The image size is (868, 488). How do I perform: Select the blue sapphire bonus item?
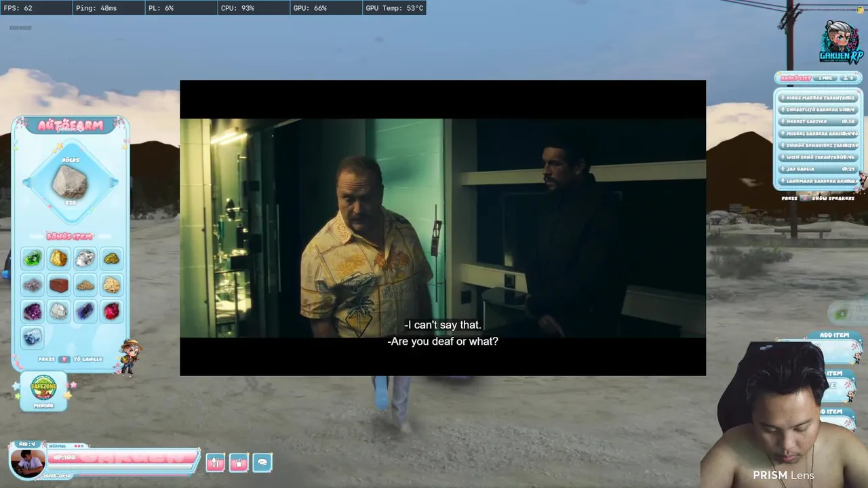(85, 311)
